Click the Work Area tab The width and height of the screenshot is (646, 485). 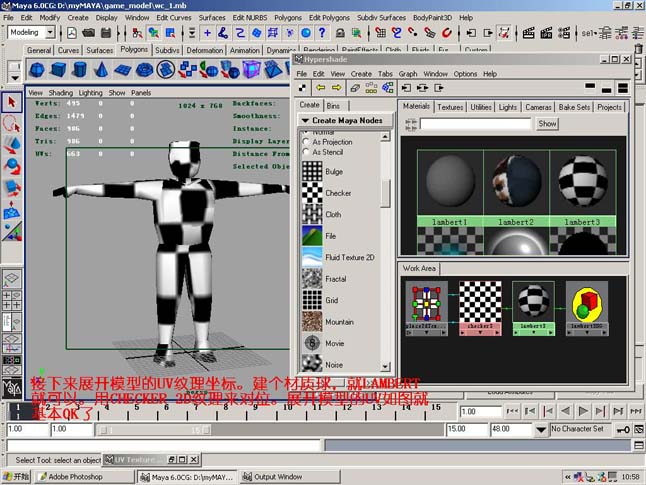coord(419,268)
